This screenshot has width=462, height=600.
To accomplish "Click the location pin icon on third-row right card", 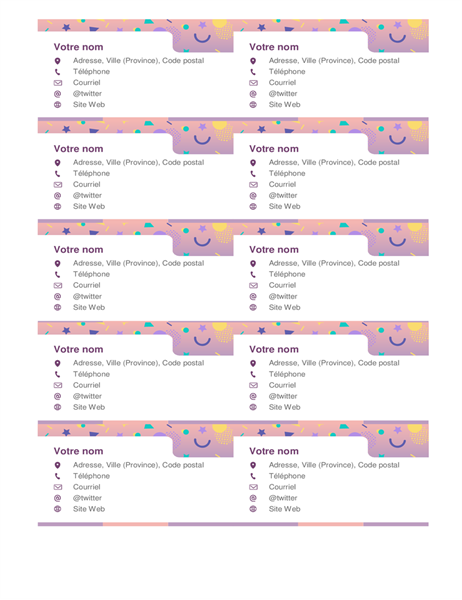I will 253,263.
